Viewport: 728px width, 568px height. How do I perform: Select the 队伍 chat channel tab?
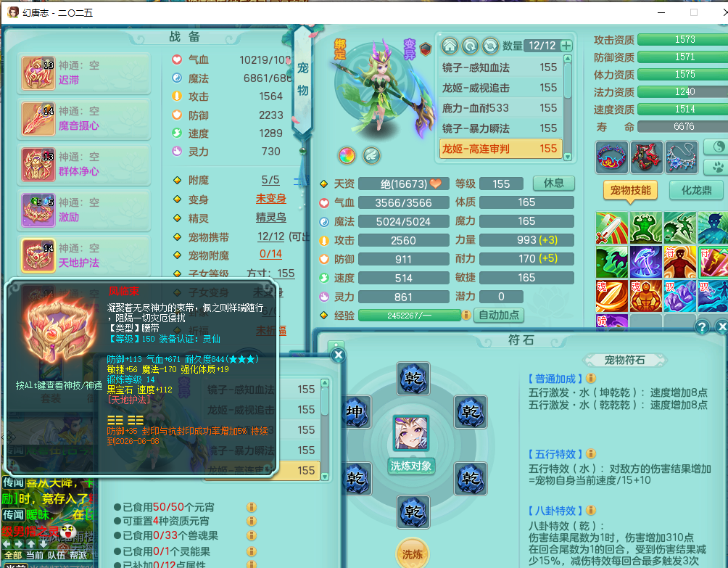point(56,556)
